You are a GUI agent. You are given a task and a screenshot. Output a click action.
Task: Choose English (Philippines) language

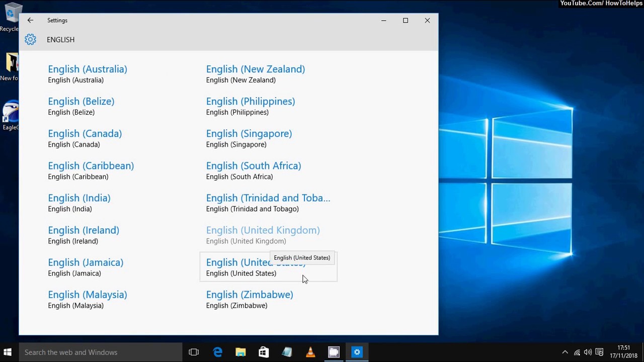point(251,106)
